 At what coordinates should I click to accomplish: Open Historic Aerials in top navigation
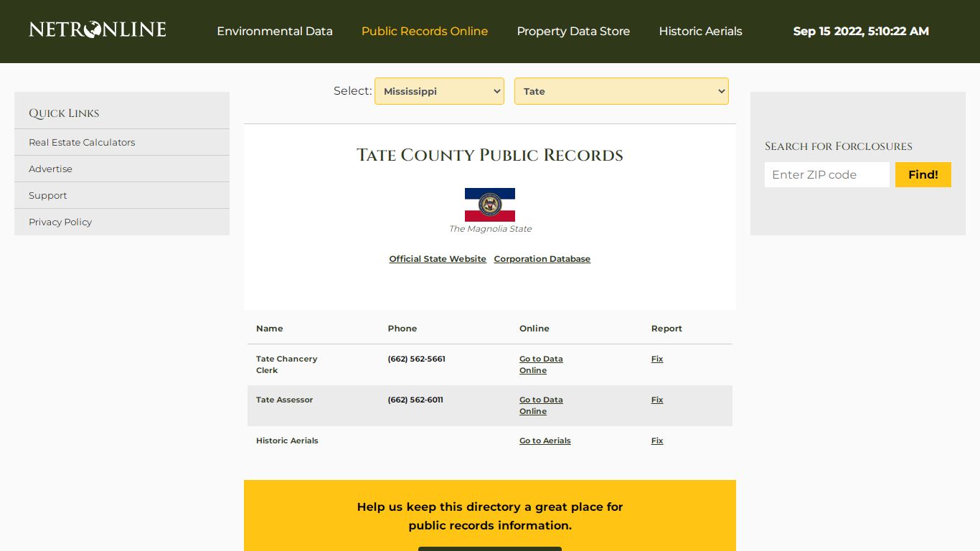(x=700, y=32)
